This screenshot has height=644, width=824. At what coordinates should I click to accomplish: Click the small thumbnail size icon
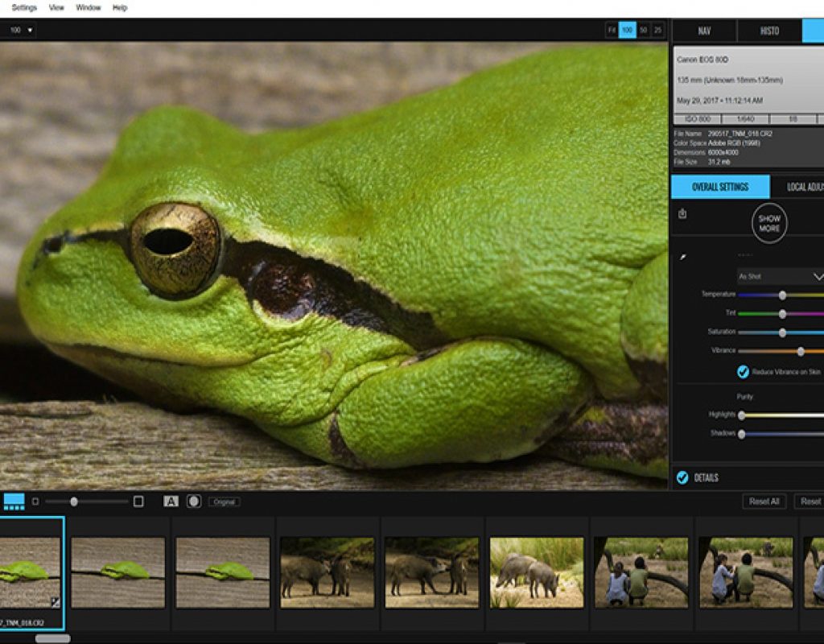(x=35, y=502)
